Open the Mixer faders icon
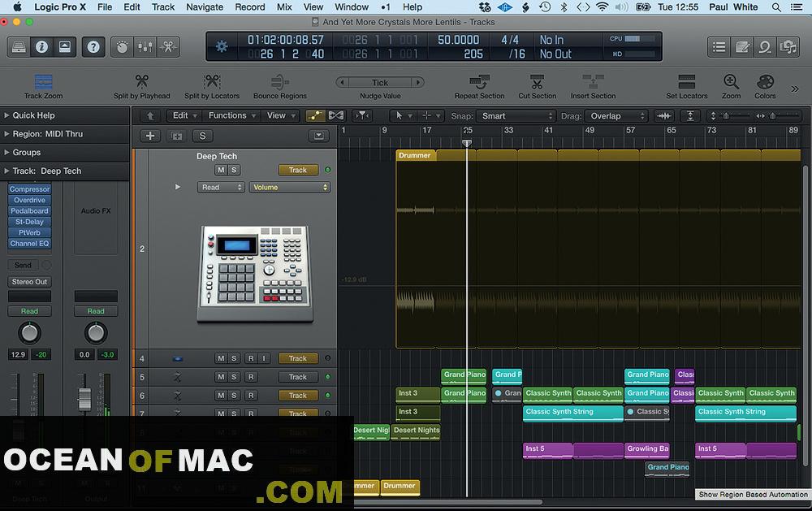Image resolution: width=812 pixels, height=511 pixels. [x=145, y=47]
